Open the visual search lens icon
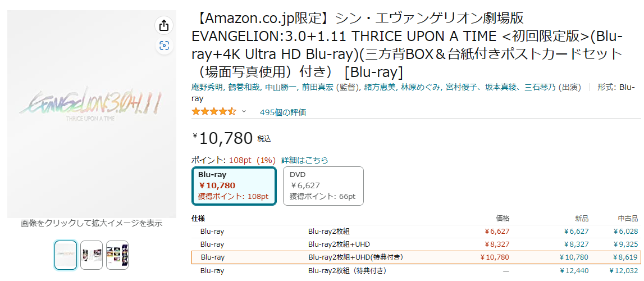The image size is (644, 281). coord(164,46)
